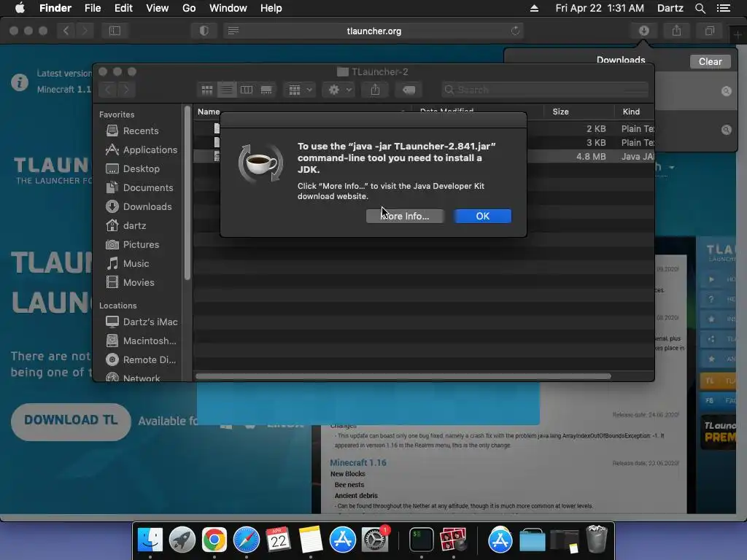Screen dimensions: 747x560
Task: Open Calendar from the Dock
Action: click(278, 540)
